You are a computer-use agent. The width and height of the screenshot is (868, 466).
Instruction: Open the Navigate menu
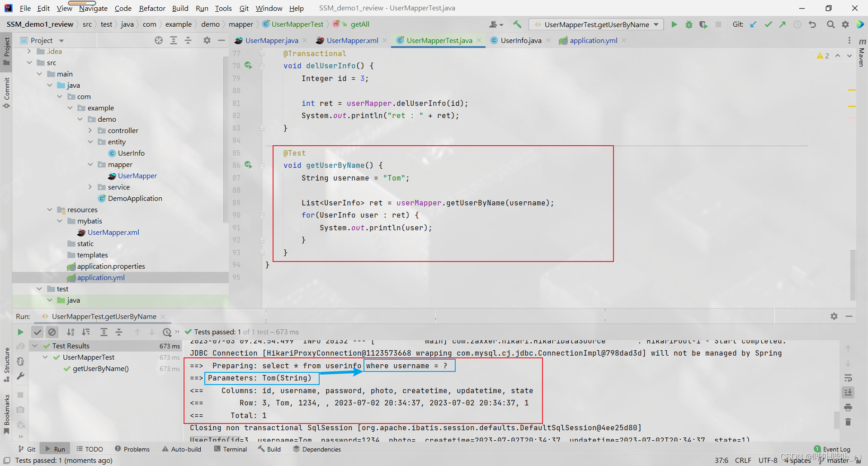pyautogui.click(x=93, y=8)
